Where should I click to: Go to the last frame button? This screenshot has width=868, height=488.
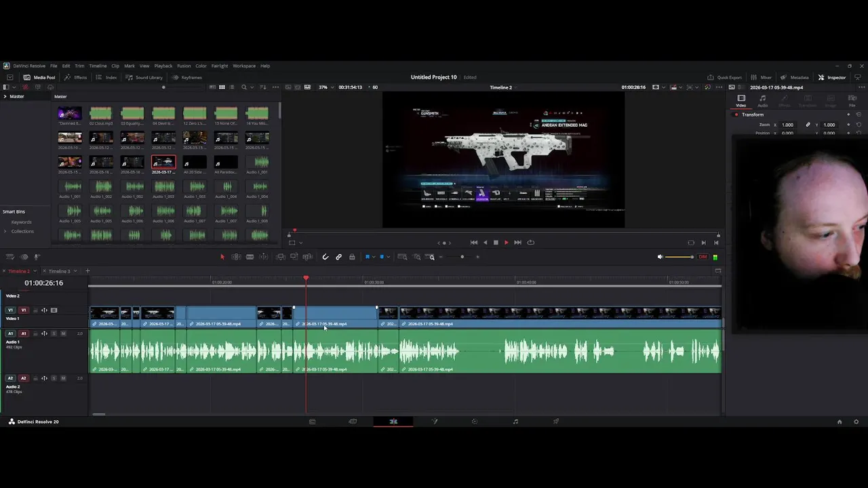[517, 243]
